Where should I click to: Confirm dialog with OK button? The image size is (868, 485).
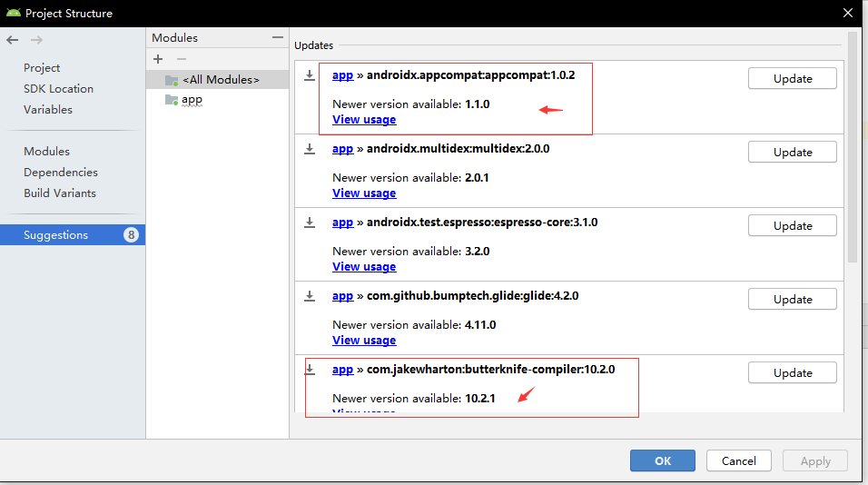[x=663, y=460]
